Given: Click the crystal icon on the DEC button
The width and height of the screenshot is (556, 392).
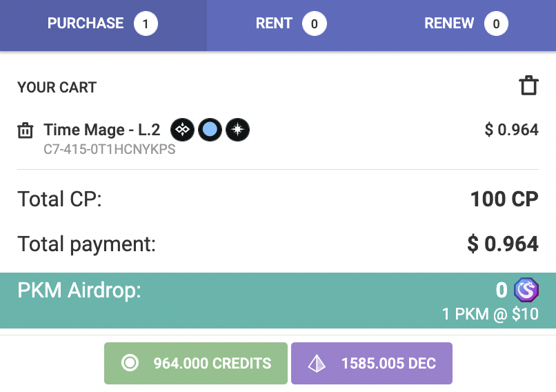Looking at the screenshot, I should pos(317,363).
